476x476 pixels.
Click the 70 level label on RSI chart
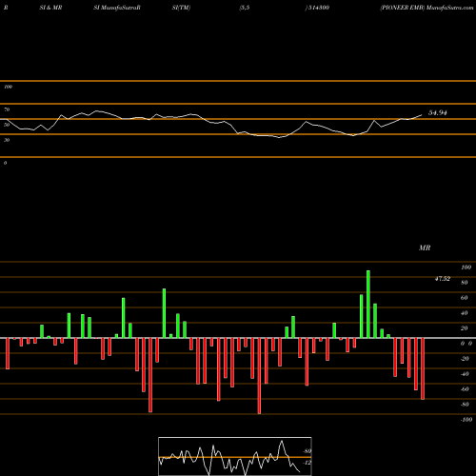[x=7, y=109]
